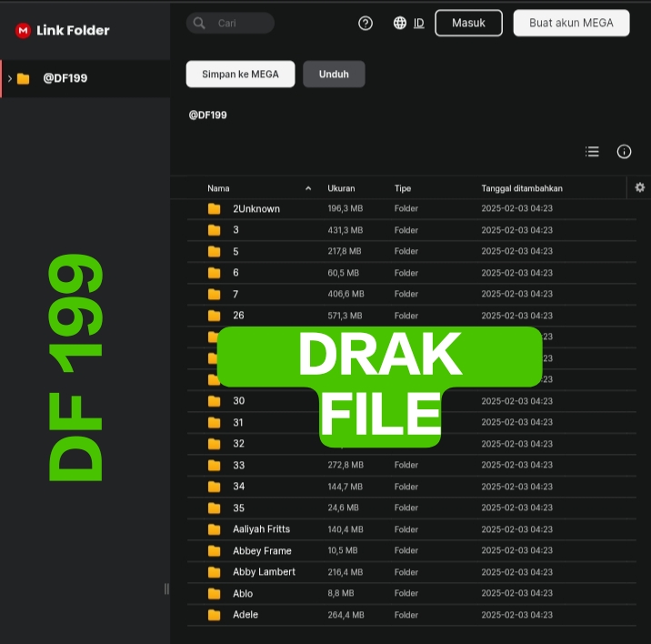Sort by Tanggal ditambahkan column header
Screen dimensions: 651x644
point(522,188)
